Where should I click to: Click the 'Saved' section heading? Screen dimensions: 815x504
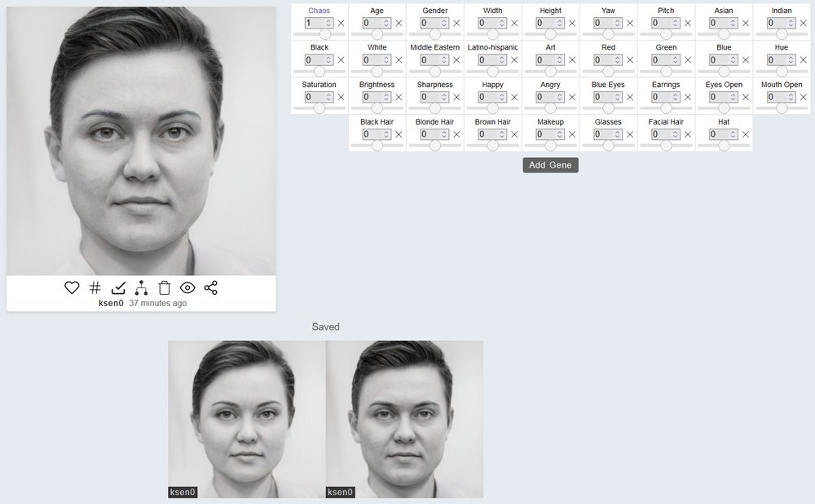325,327
